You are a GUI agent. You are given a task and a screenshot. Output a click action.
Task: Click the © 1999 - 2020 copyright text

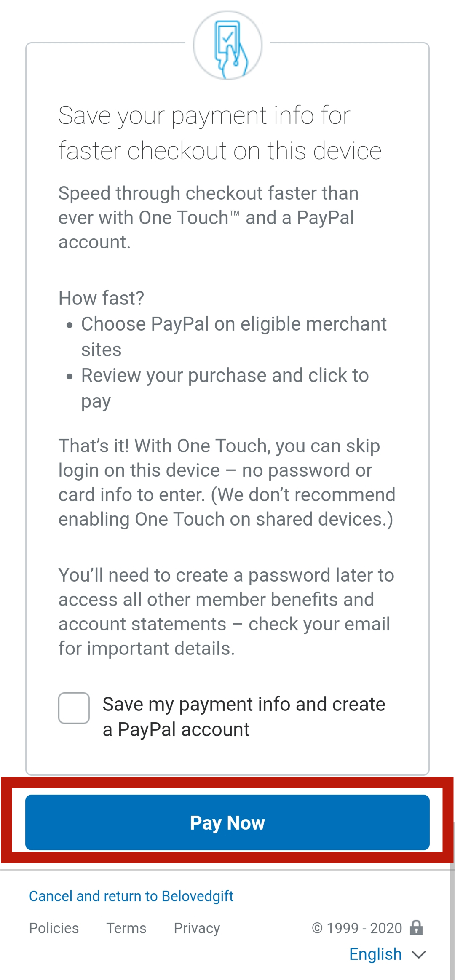(x=357, y=928)
